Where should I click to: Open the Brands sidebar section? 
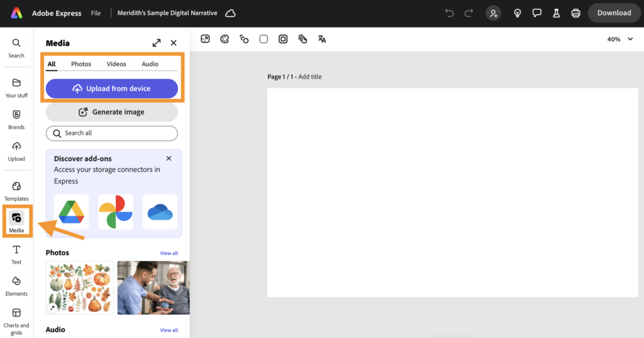point(16,118)
